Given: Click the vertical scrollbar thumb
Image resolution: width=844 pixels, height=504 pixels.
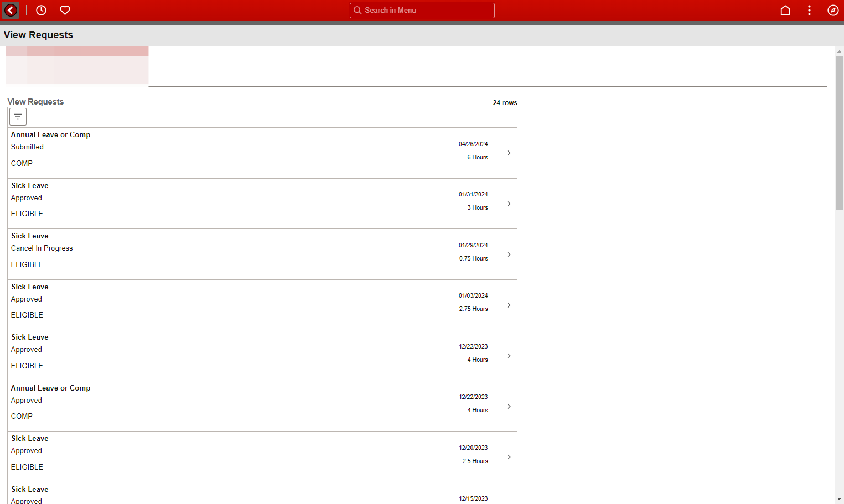Looking at the screenshot, I should click(839, 133).
